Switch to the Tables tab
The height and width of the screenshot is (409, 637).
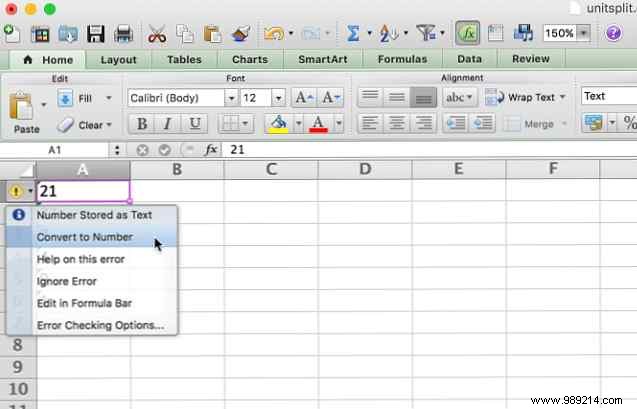point(184,60)
